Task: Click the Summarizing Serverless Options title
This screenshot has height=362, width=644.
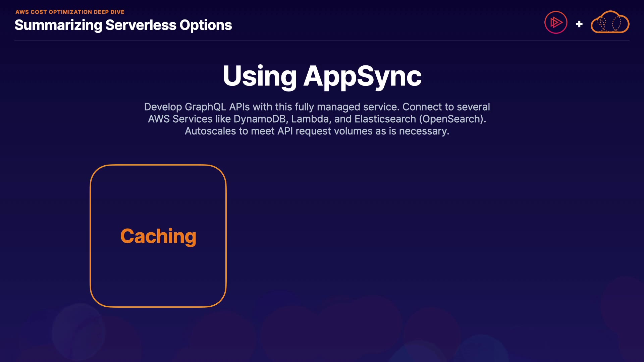Action: tap(123, 25)
